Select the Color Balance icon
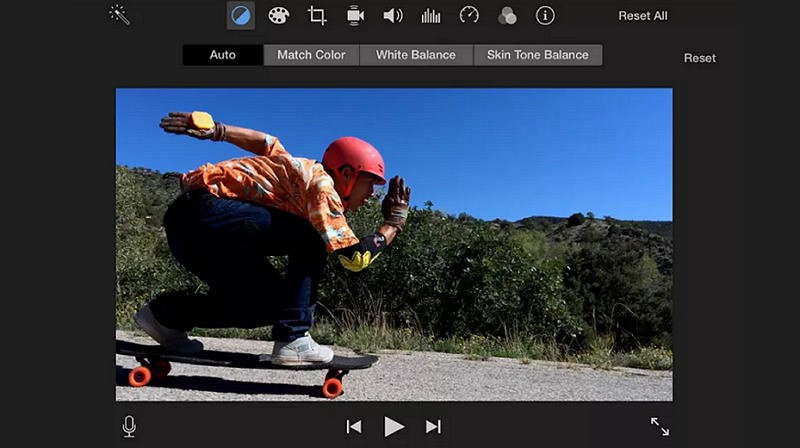 (241, 15)
